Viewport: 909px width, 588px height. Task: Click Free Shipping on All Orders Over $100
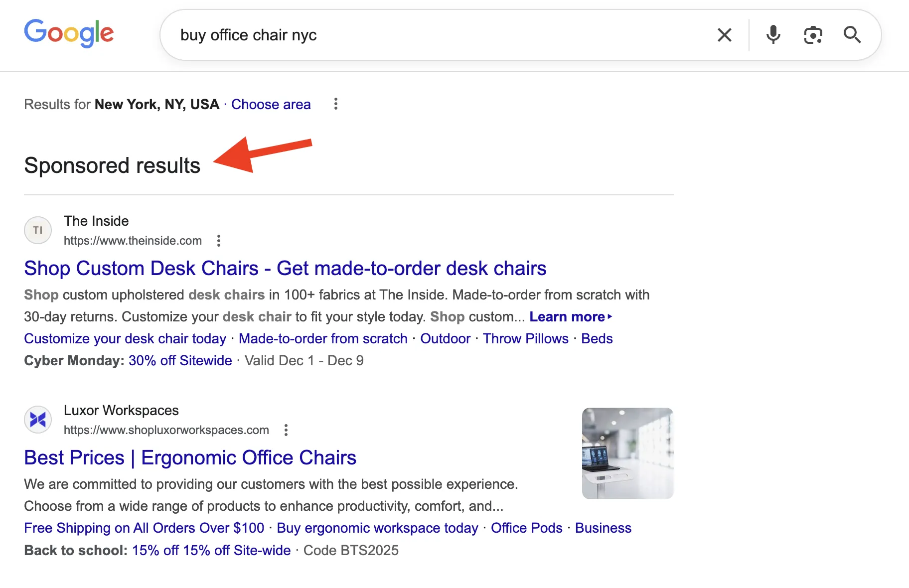click(144, 528)
